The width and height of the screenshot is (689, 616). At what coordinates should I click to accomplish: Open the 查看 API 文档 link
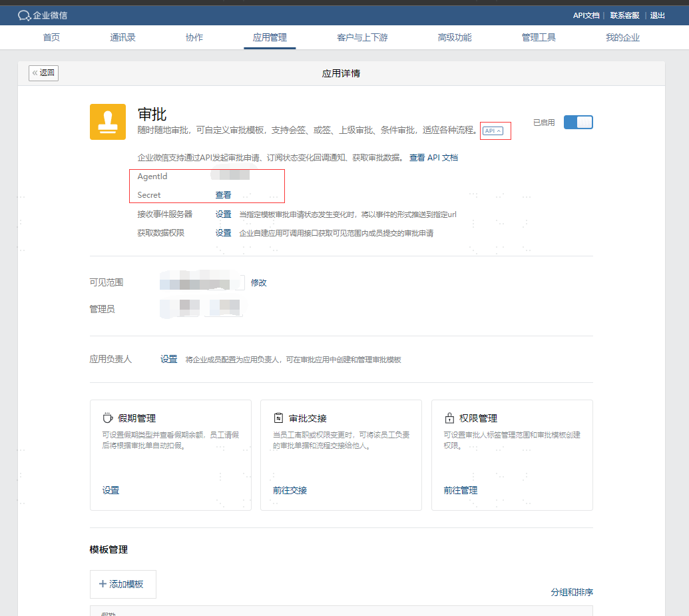point(433,158)
